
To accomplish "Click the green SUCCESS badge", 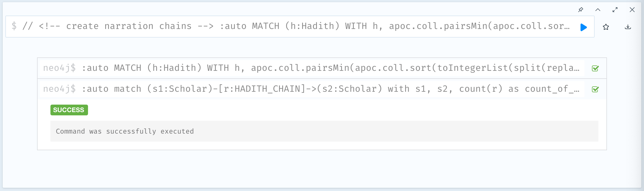I will tap(69, 110).
